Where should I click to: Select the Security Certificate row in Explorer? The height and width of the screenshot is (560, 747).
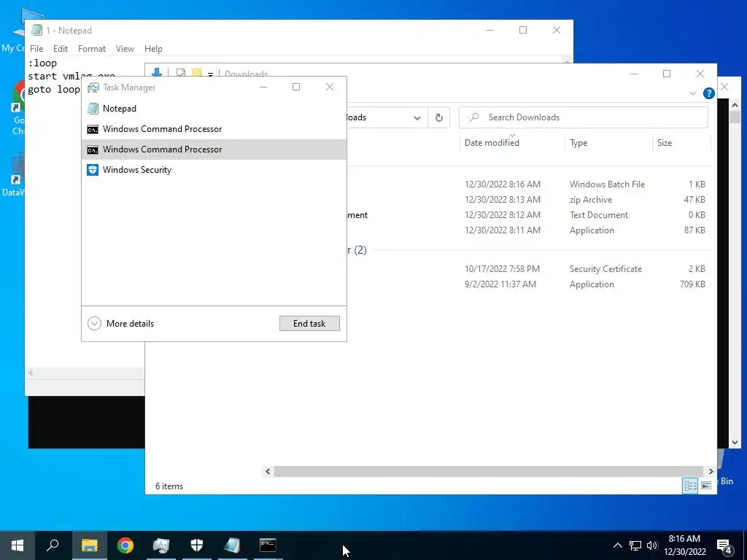(529, 269)
